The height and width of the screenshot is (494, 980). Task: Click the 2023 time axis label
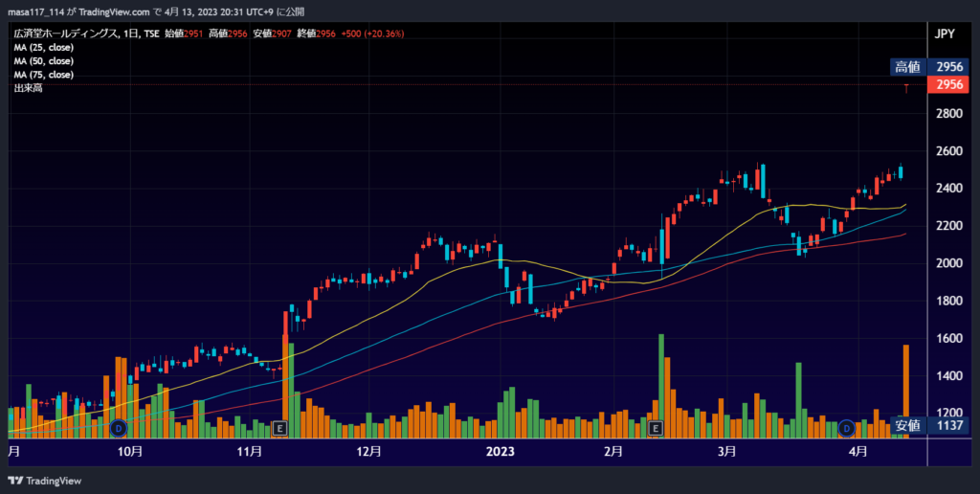pos(501,452)
